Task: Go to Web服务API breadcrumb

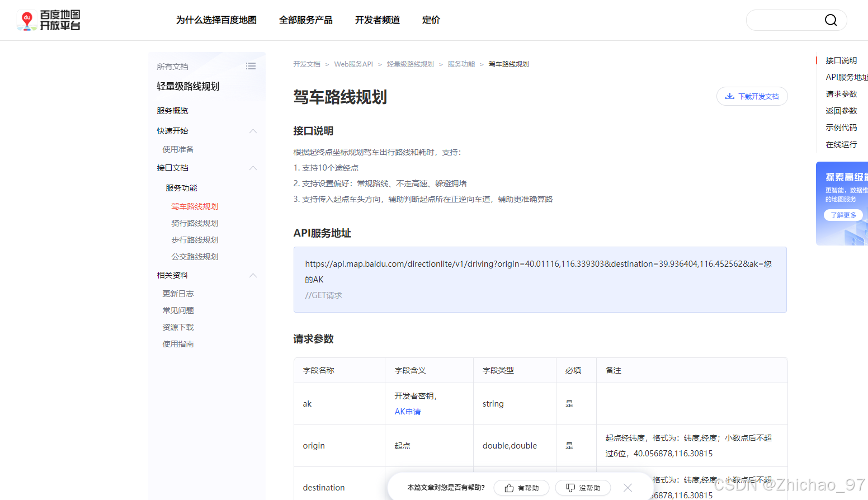Action: [x=353, y=64]
